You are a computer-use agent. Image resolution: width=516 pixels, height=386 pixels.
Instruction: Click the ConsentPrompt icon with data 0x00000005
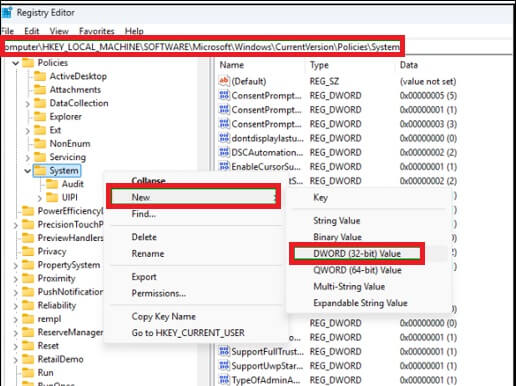click(224, 95)
